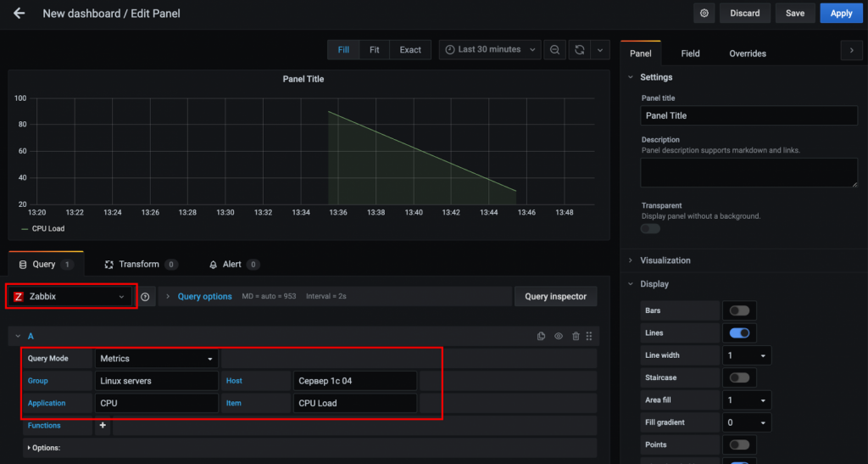This screenshot has width=868, height=464.
Task: Open the Query Mode Metrics dropdown
Action: [x=156, y=359]
